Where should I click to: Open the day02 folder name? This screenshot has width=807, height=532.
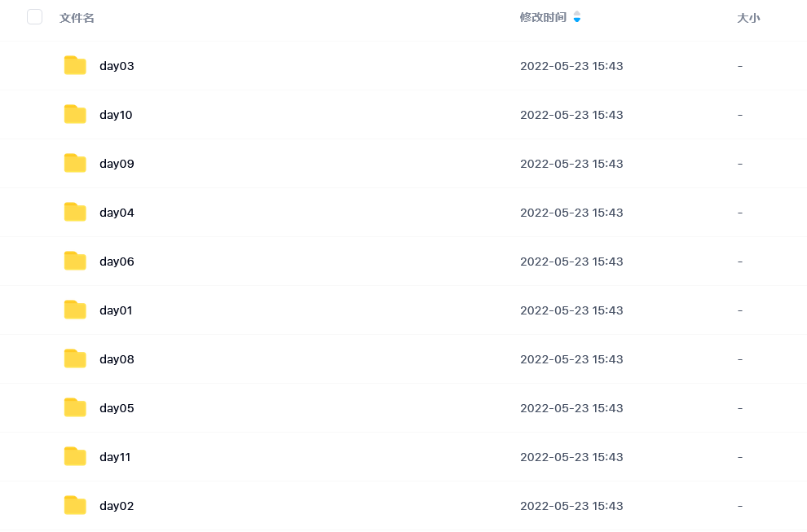[x=117, y=506]
